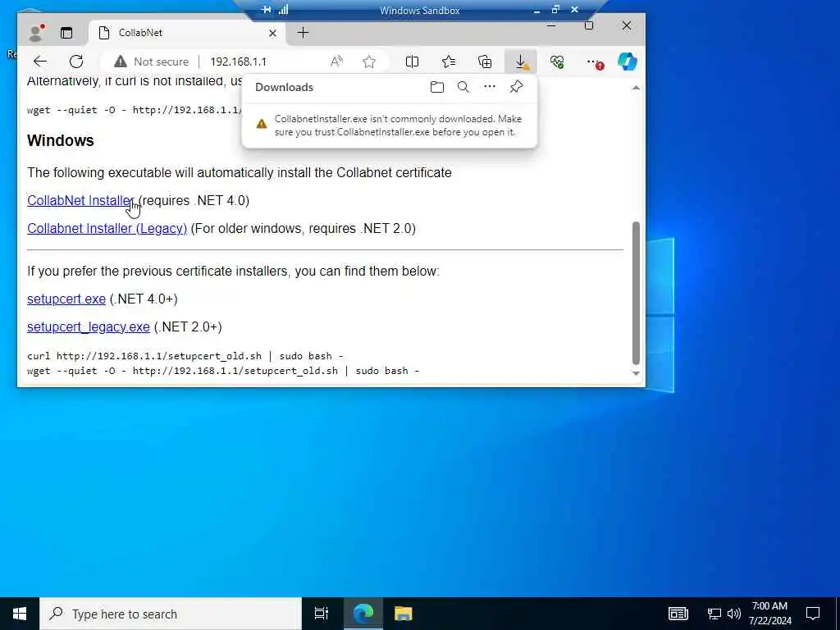This screenshot has width=840, height=630.
Task: Pin the Downloads panel
Action: pyautogui.click(x=516, y=86)
